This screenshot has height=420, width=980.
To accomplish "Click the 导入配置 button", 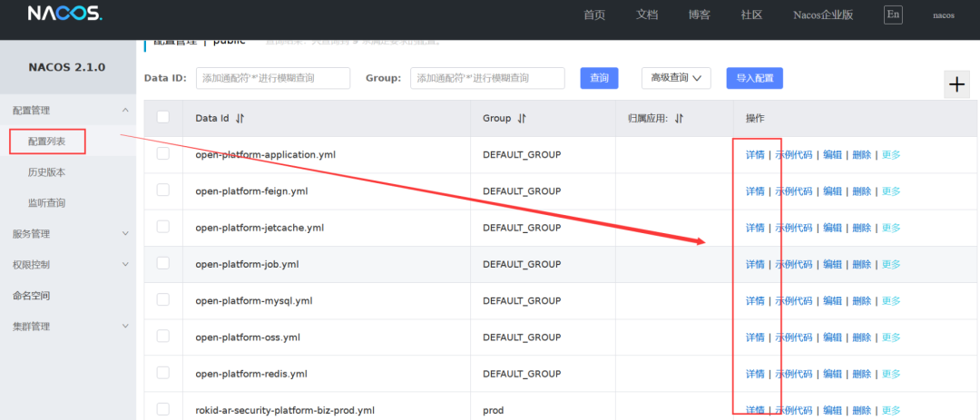I will pos(754,78).
